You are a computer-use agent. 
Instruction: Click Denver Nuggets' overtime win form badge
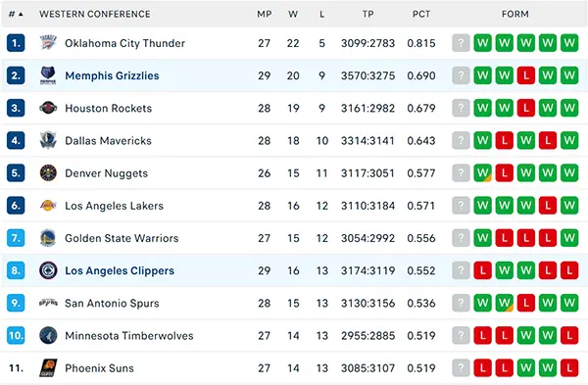tap(482, 172)
